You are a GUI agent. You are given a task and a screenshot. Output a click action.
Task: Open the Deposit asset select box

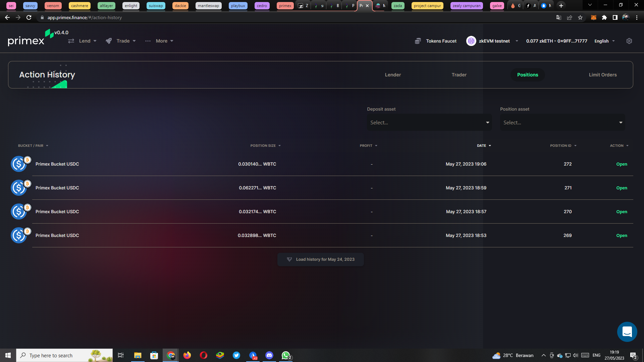[429, 123]
